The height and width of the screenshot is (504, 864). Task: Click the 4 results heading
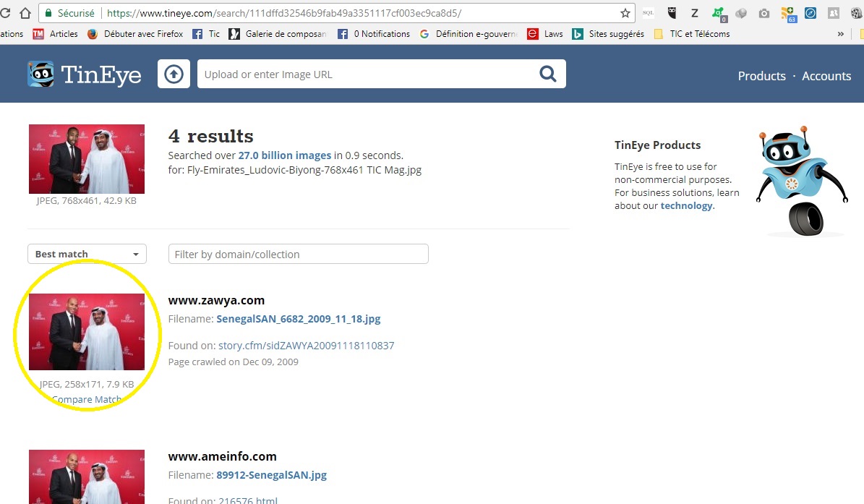[210, 136]
